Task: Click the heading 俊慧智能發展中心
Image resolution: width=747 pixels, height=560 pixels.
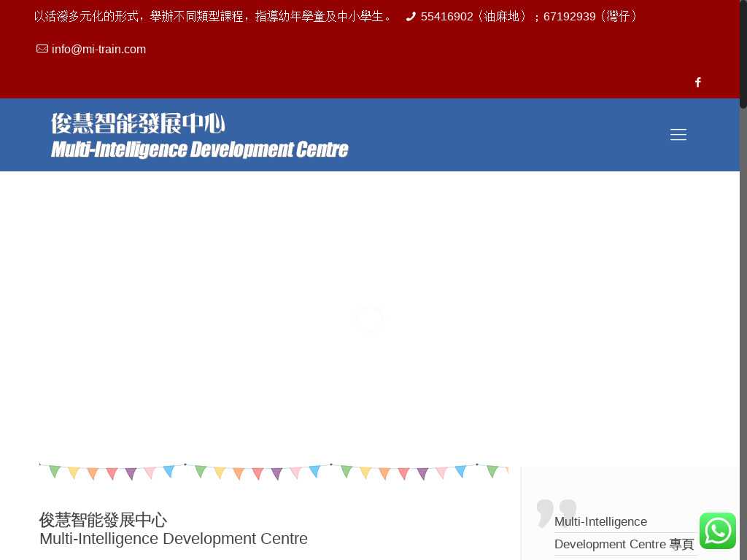Action: tap(103, 519)
